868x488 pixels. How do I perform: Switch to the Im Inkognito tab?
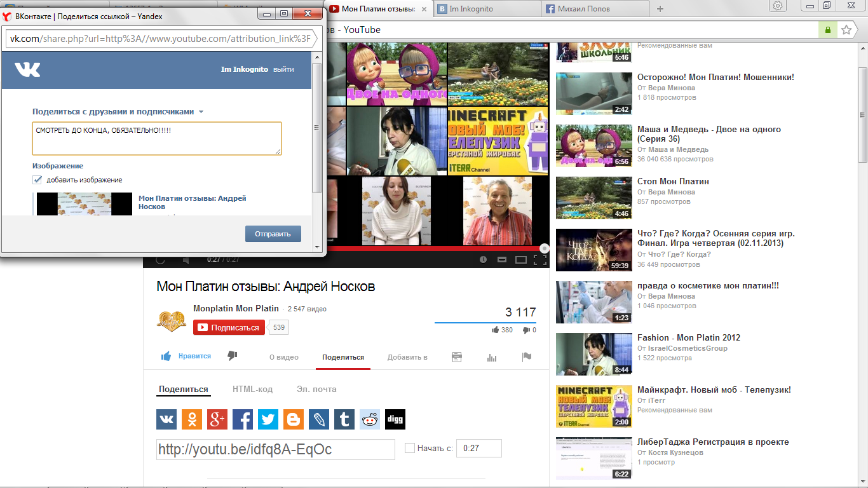[x=488, y=9]
